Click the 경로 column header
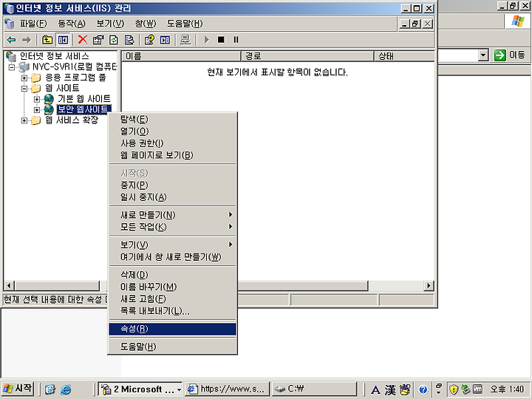532x399 pixels. tap(307, 56)
